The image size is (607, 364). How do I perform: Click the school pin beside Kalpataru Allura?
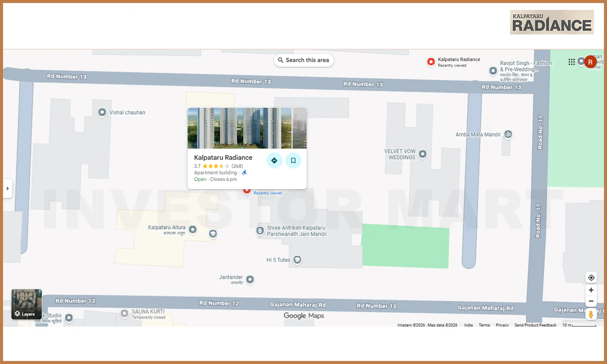(x=213, y=234)
